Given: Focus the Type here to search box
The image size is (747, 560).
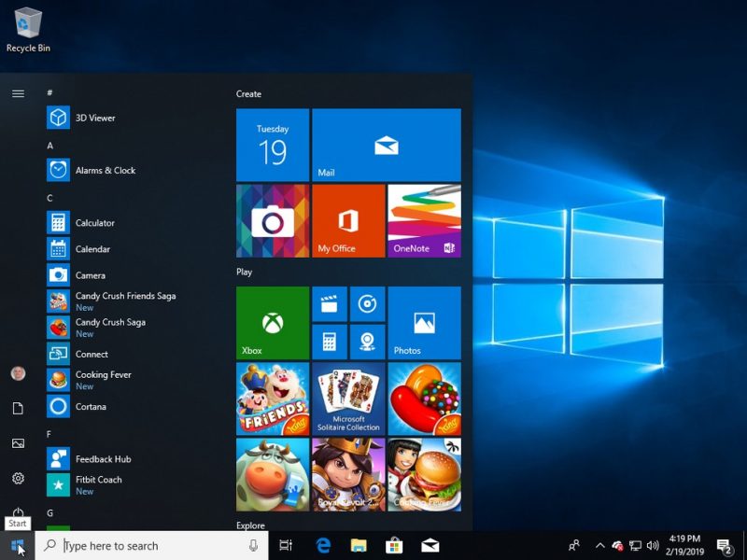Looking at the screenshot, I should 151,546.
